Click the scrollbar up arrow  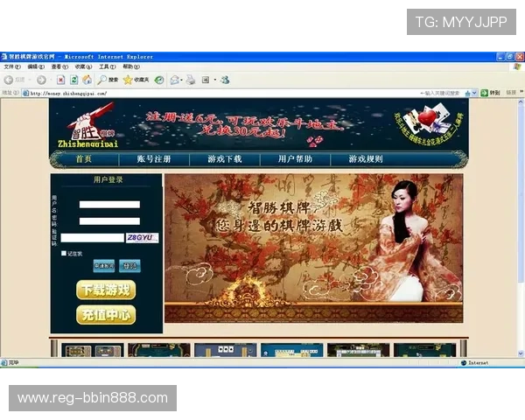[x=521, y=102]
